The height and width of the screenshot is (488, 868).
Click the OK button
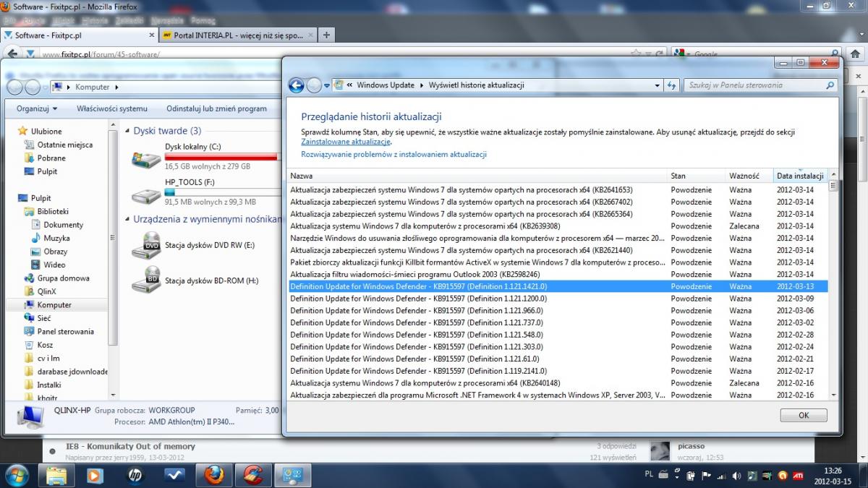(803, 416)
